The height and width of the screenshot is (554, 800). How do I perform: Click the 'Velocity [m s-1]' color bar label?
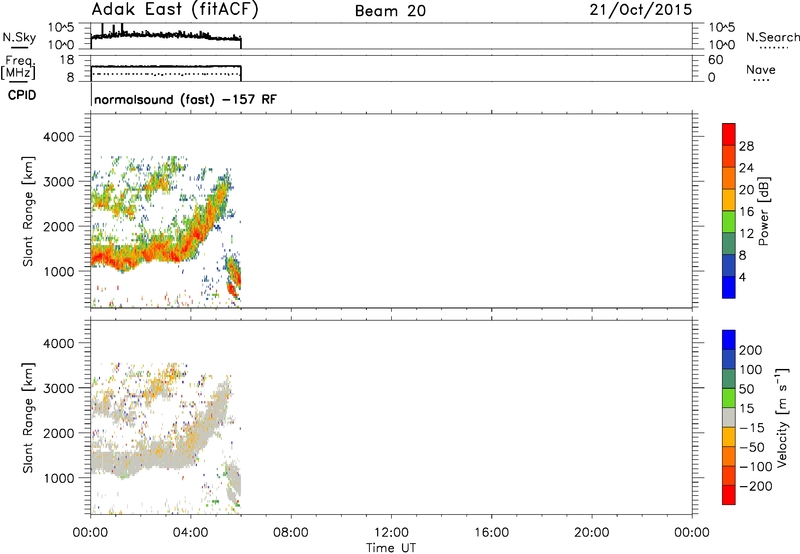(782, 417)
